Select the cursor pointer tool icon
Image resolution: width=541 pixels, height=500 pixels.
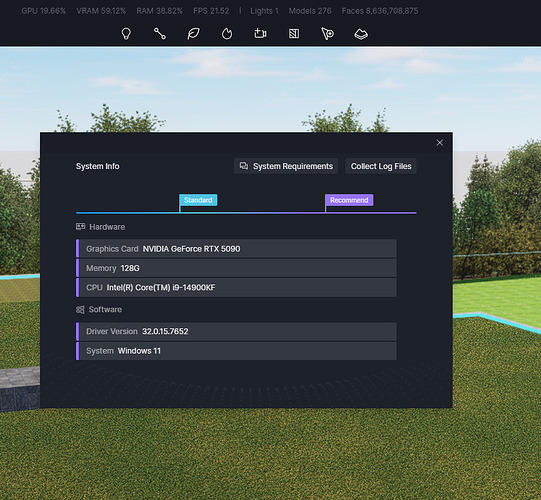point(327,34)
